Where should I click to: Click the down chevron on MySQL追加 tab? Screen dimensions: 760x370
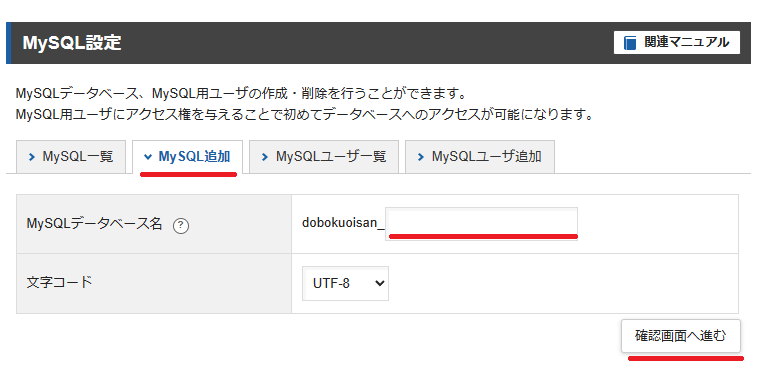[x=148, y=157]
